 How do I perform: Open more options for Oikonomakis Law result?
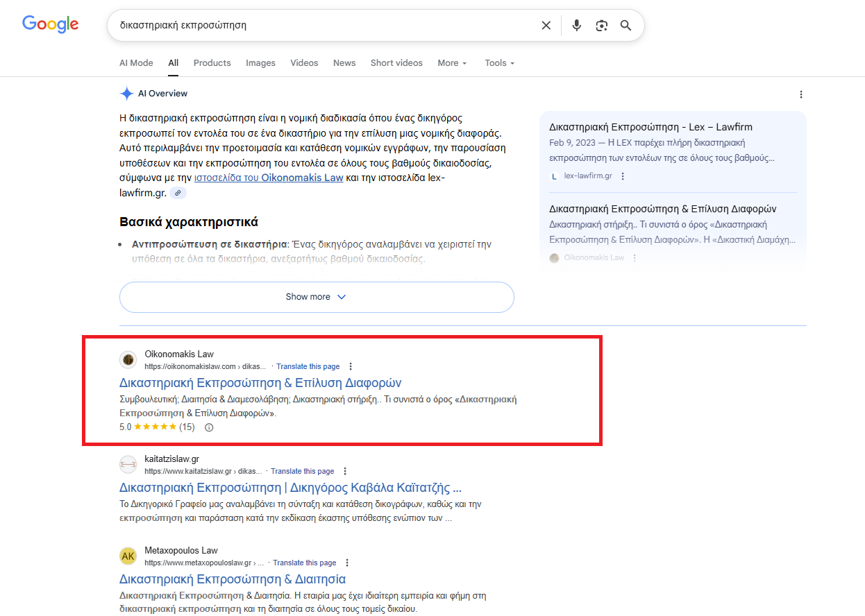tap(351, 366)
